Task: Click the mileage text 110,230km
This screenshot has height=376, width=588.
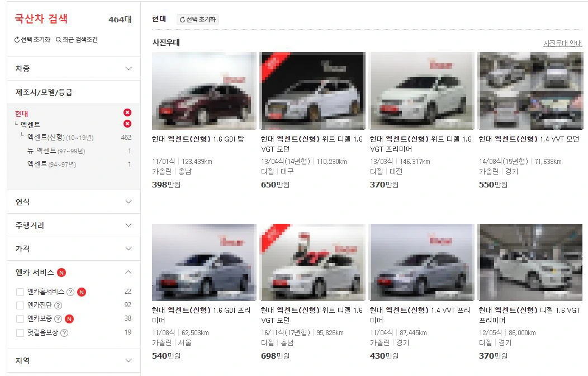Action: point(332,162)
